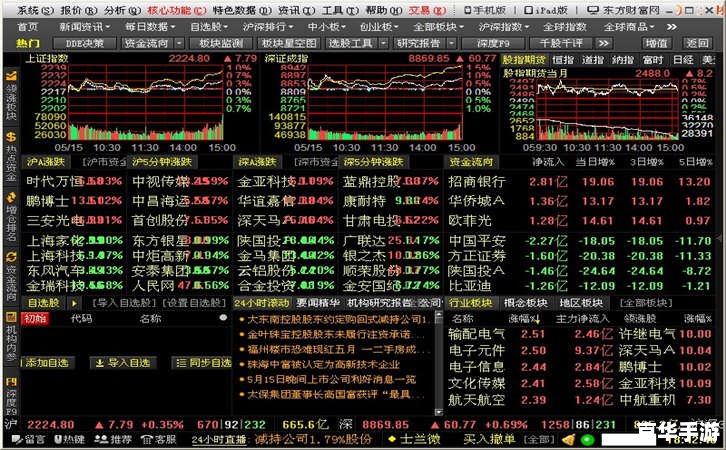Viewport: 726px width, 450px height.
Task: Click the 推荐 recommend icon in status bar
Action: coord(100,439)
